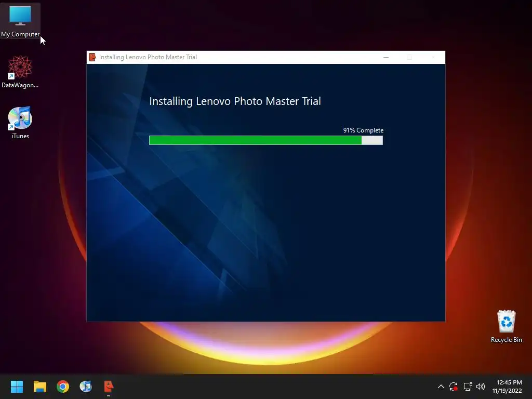532x399 pixels.
Task: Open the My Computer desktop icon
Action: 20,21
